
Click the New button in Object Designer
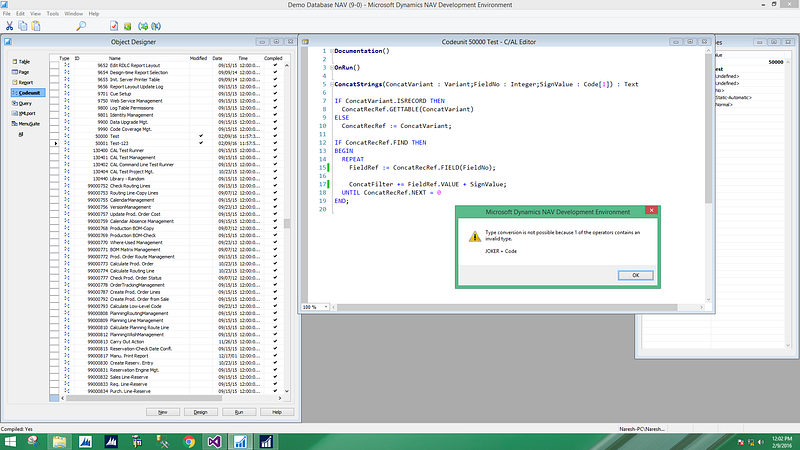[x=163, y=412]
